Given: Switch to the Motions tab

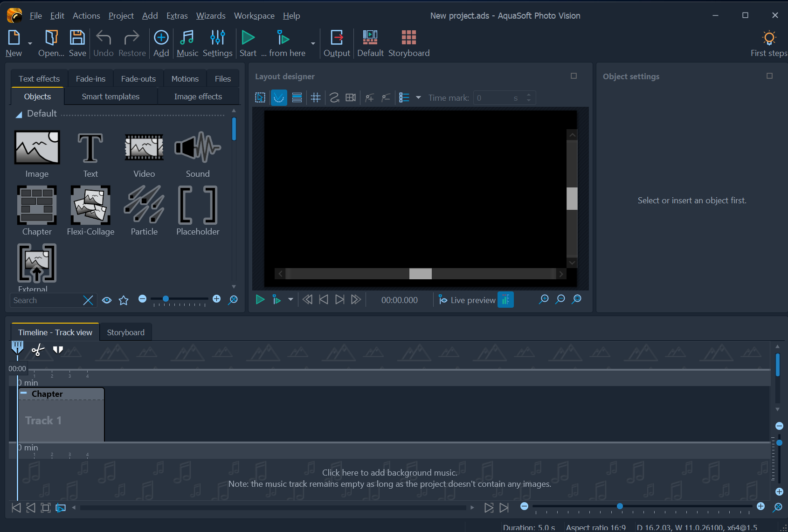Looking at the screenshot, I should 185,79.
